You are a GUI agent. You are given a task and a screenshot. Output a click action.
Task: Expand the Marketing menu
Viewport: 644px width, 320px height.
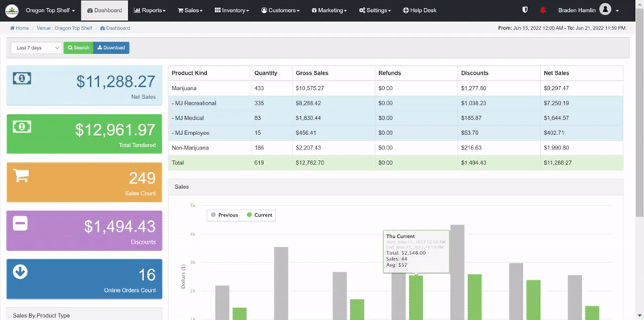coord(329,10)
